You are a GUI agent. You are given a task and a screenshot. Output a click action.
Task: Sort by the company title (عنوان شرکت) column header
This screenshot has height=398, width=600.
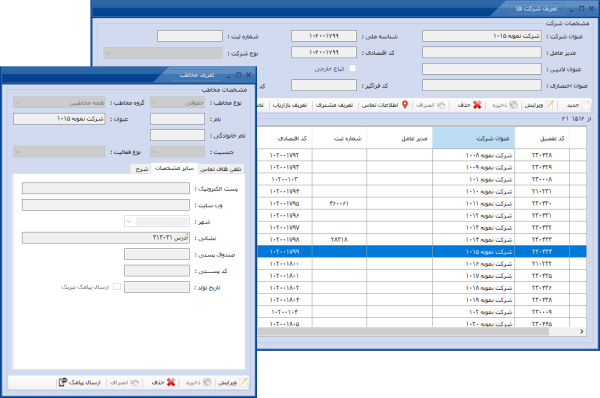coord(473,138)
